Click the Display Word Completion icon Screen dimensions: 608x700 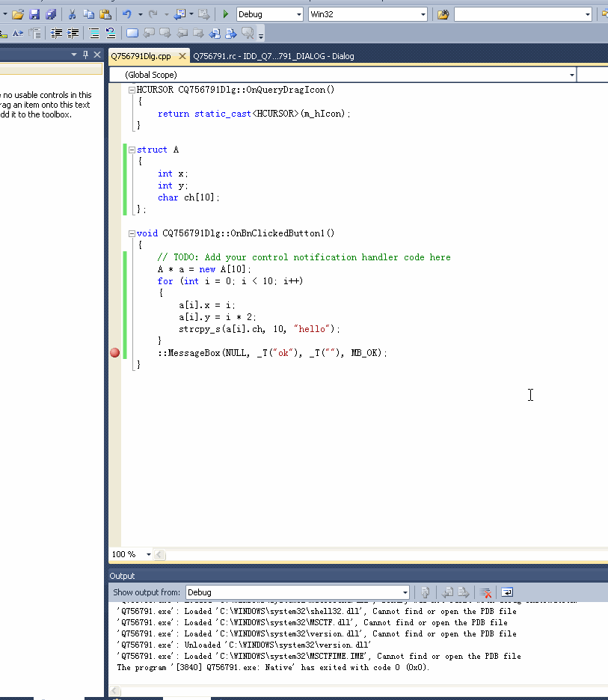click(18, 33)
